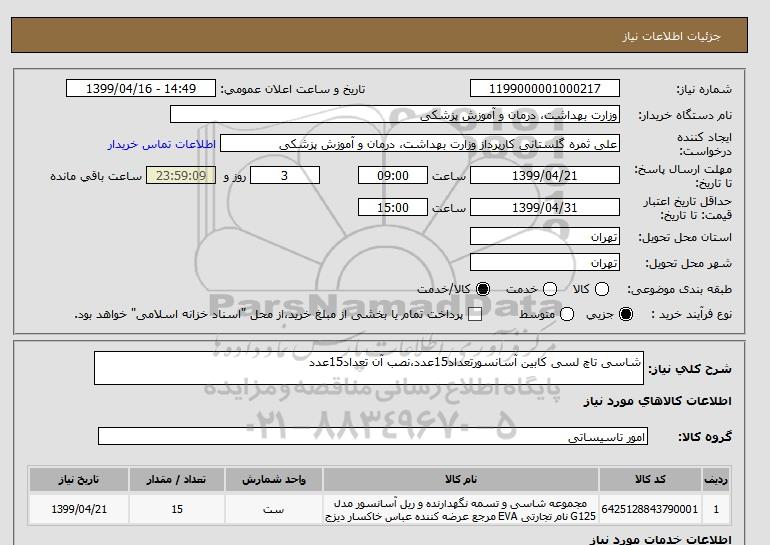The height and width of the screenshot is (545, 770).
Task: Click the need date cell 1399/04/21
Action: (x=79, y=509)
